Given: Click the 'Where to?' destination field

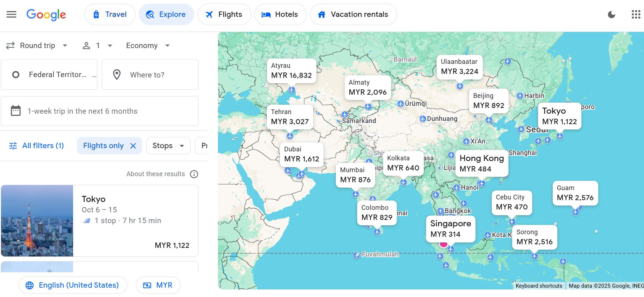Looking at the screenshot, I should (x=150, y=75).
